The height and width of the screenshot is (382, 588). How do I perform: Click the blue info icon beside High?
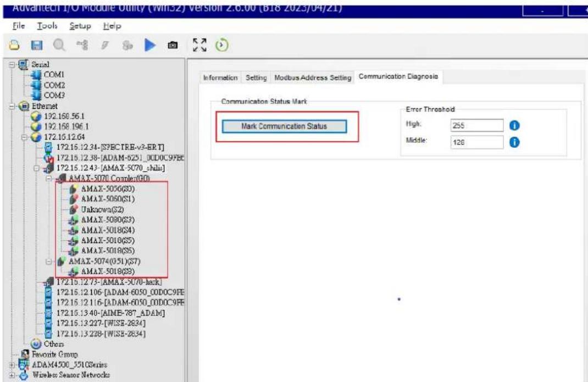pos(514,125)
